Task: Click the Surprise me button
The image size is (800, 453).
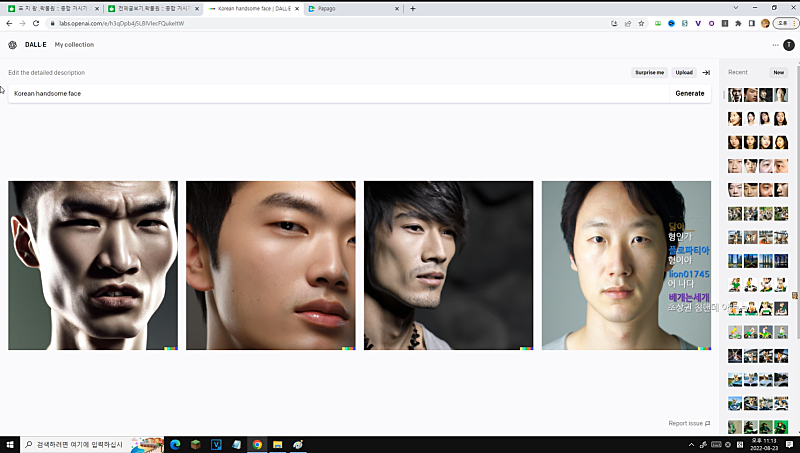Action: 649,72
